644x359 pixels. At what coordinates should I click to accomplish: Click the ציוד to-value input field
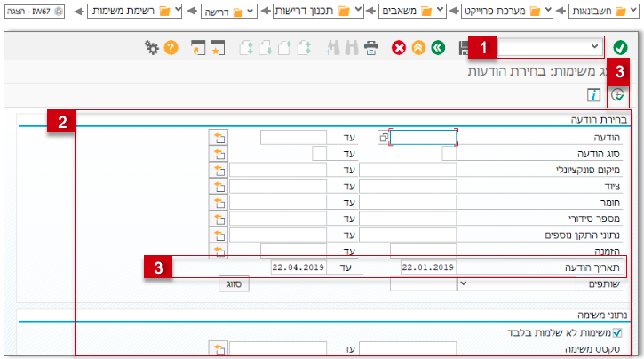click(x=278, y=187)
